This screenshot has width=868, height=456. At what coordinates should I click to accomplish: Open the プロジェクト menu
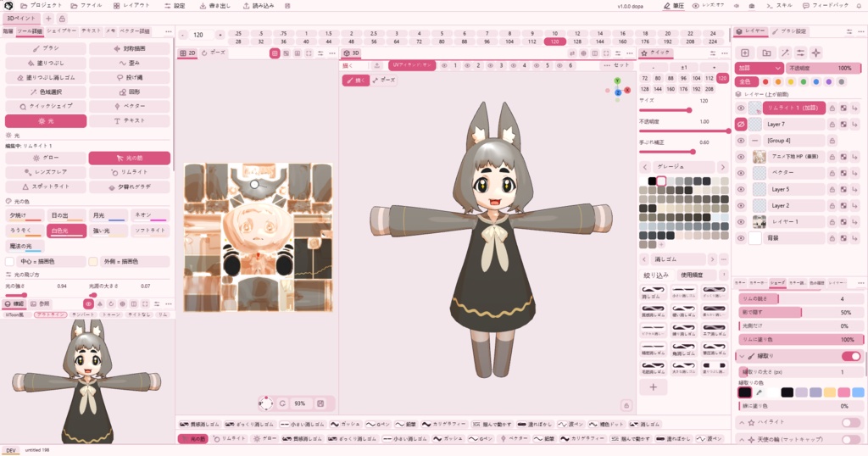point(42,6)
